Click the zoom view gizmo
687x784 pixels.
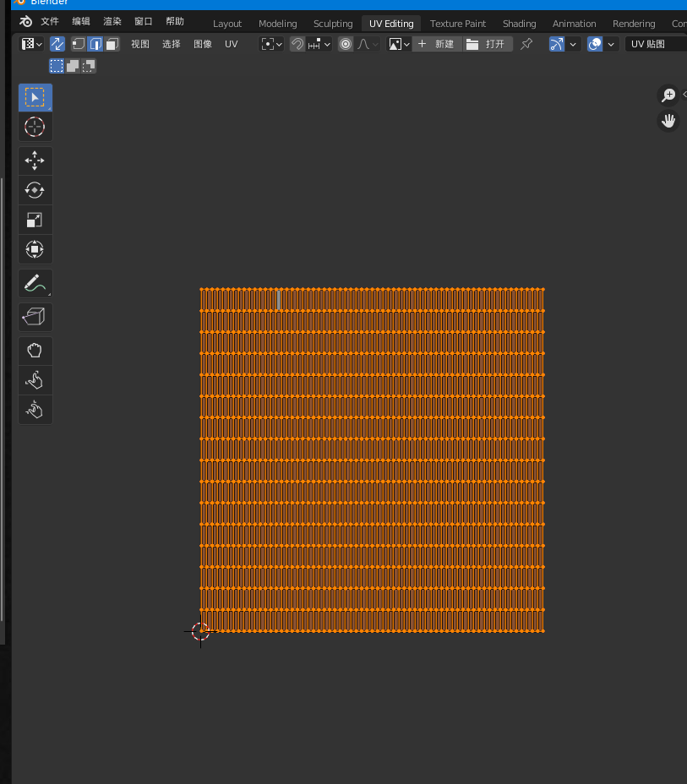(668, 95)
